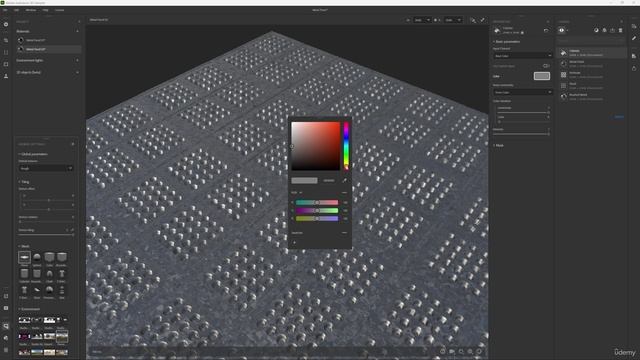The height and width of the screenshot is (360, 640).
Task: Toggle the switch above Color in properties
Action: click(x=546, y=66)
